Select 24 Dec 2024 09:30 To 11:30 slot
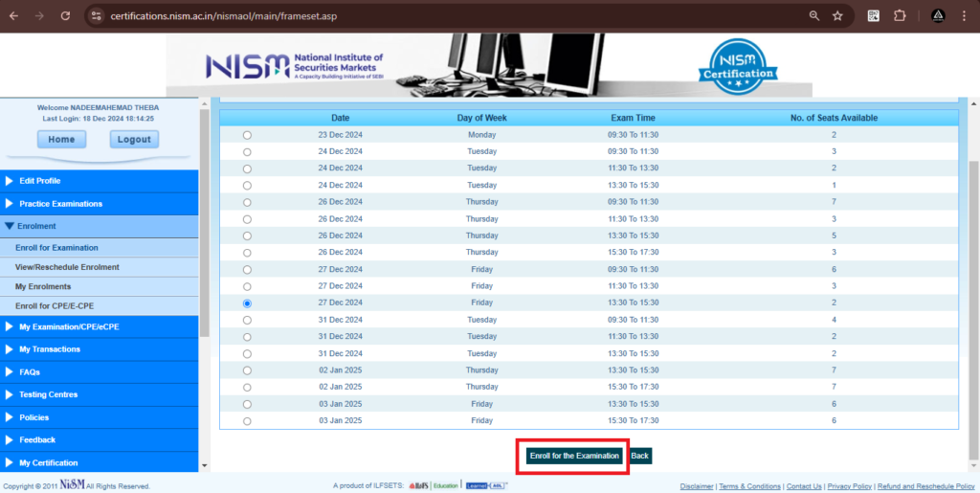 click(247, 152)
